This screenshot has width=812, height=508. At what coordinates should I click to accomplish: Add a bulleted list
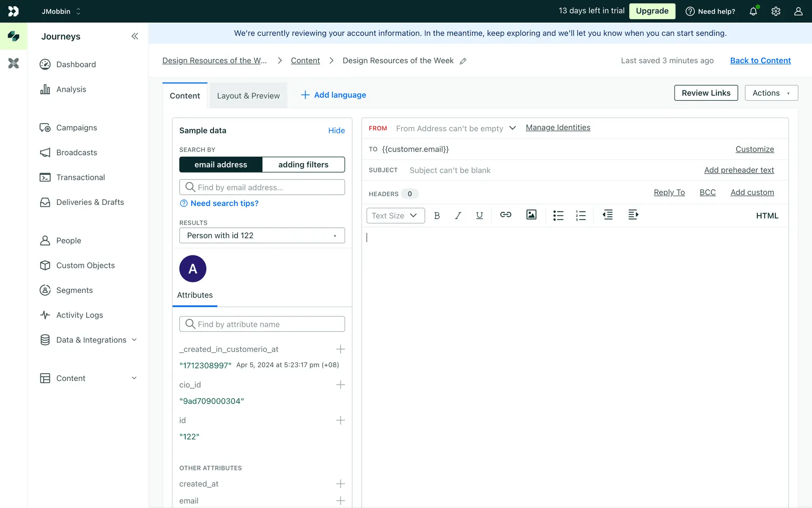[558, 215]
